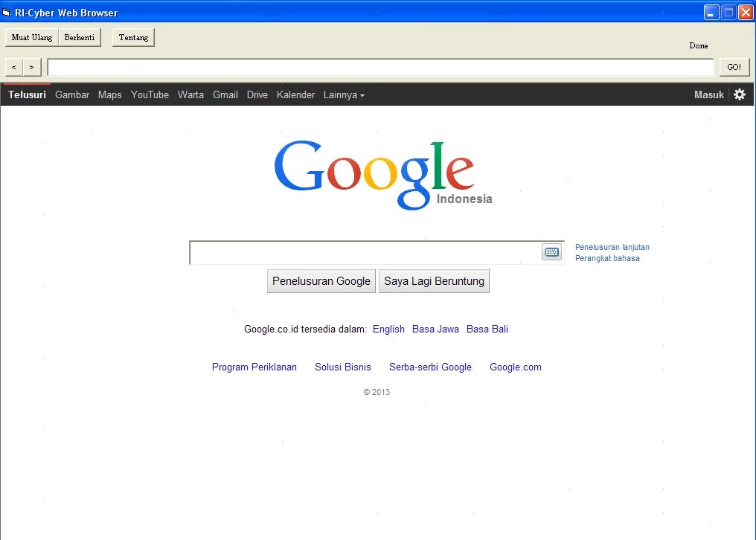This screenshot has width=756, height=540.
Task: Maximize the RI-Cyber Web Browser window
Action: click(x=729, y=12)
